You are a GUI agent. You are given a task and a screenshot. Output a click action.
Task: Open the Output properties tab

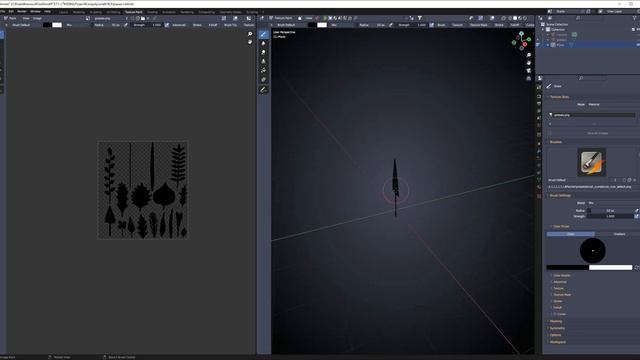(539, 104)
